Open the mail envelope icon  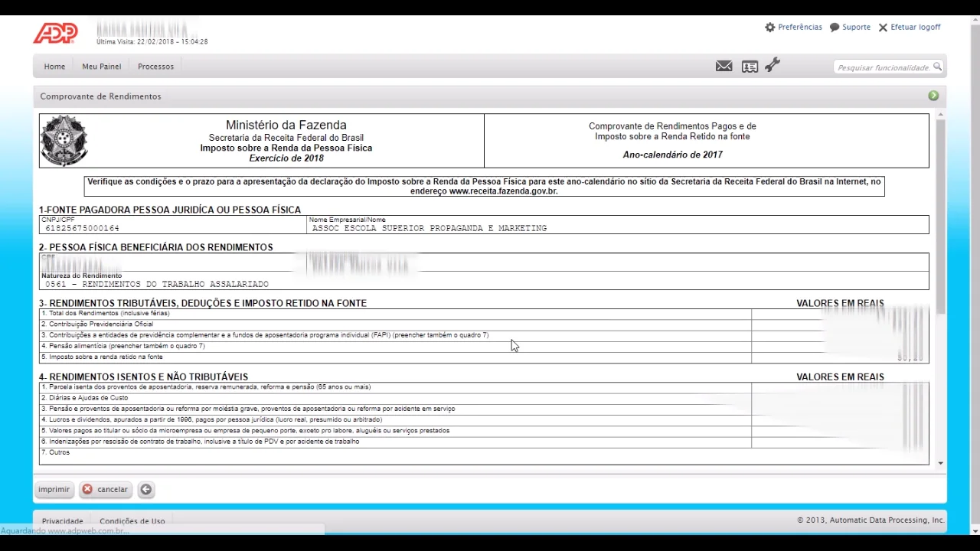click(724, 67)
